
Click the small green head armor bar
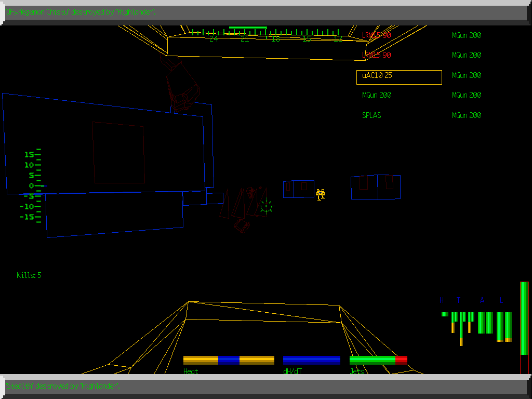click(x=444, y=314)
